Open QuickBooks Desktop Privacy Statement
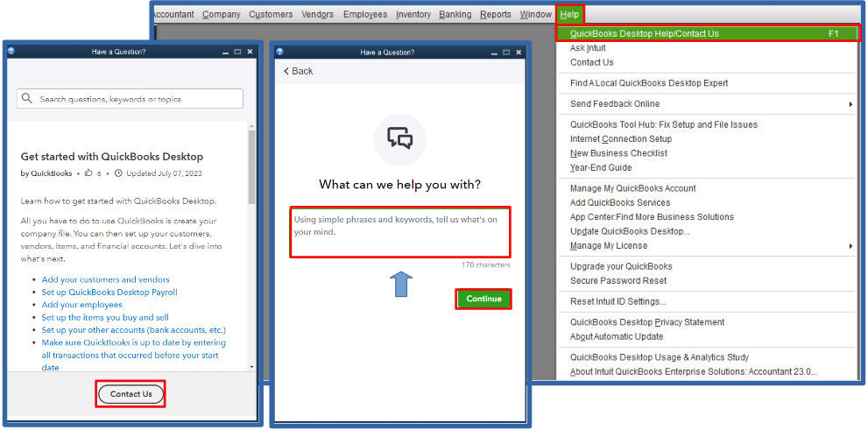Image resolution: width=868 pixels, height=430 pixels. [647, 322]
